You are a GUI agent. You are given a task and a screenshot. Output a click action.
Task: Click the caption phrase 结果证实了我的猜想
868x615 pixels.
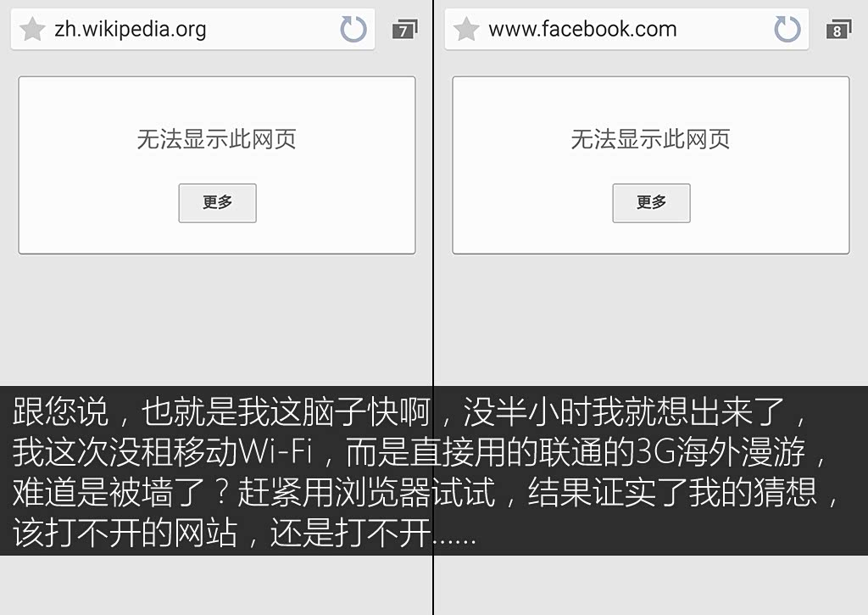click(672, 493)
